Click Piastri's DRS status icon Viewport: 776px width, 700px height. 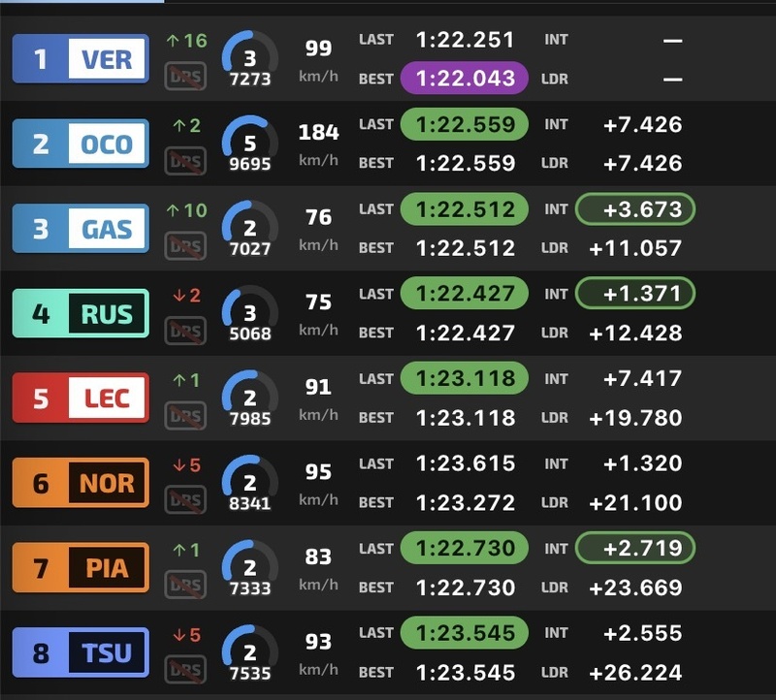[185, 586]
